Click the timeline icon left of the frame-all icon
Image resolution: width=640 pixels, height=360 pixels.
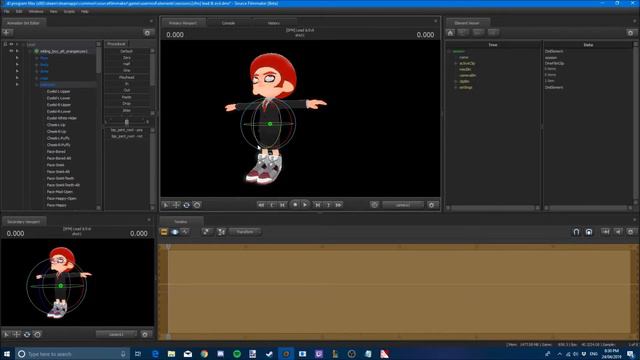click(206, 232)
